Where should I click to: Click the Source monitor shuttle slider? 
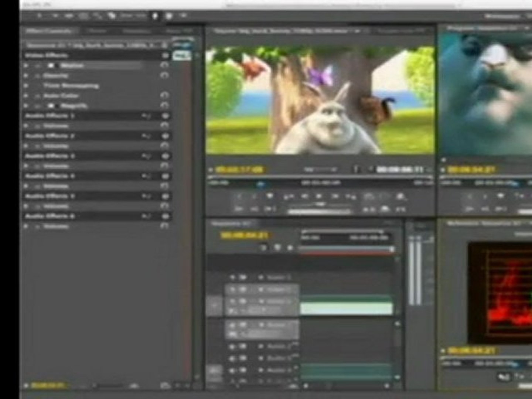tap(320, 204)
